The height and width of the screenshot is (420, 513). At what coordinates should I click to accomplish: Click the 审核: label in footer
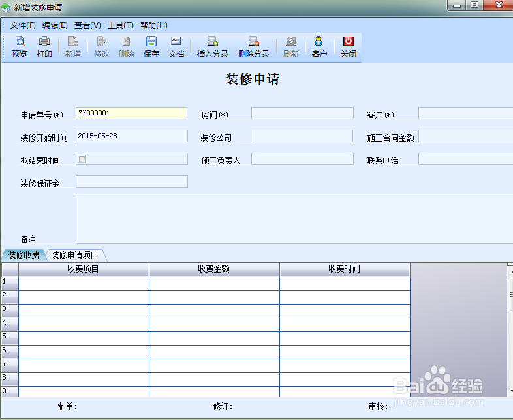[x=378, y=406]
